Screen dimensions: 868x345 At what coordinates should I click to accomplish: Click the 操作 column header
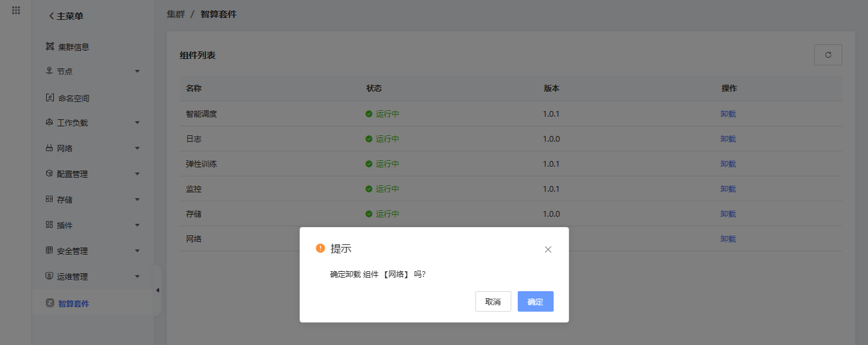pyautogui.click(x=729, y=88)
